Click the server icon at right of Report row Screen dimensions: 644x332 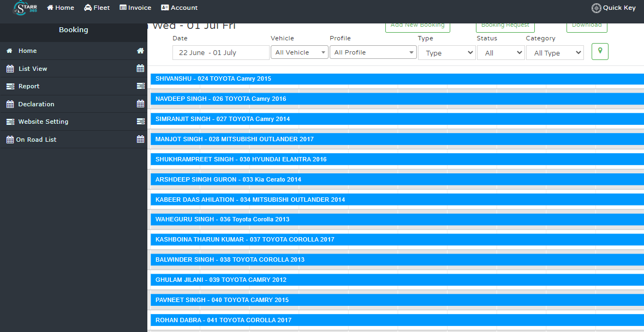click(x=140, y=86)
